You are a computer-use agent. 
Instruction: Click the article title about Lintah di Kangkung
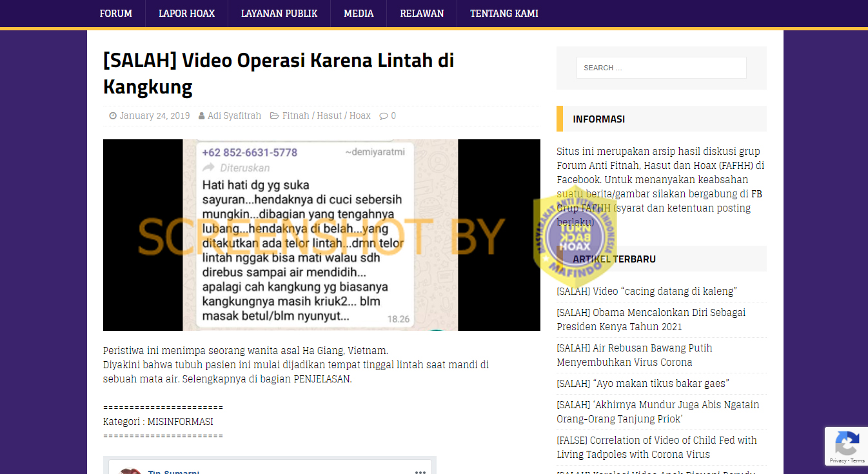279,74
